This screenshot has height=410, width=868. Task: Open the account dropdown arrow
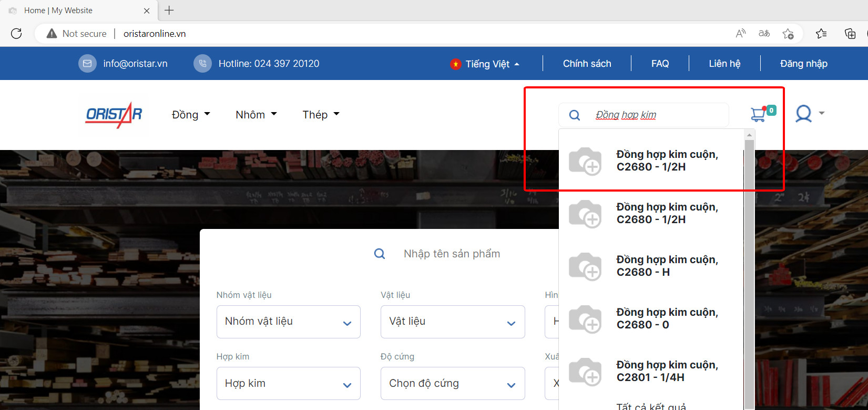pyautogui.click(x=822, y=113)
